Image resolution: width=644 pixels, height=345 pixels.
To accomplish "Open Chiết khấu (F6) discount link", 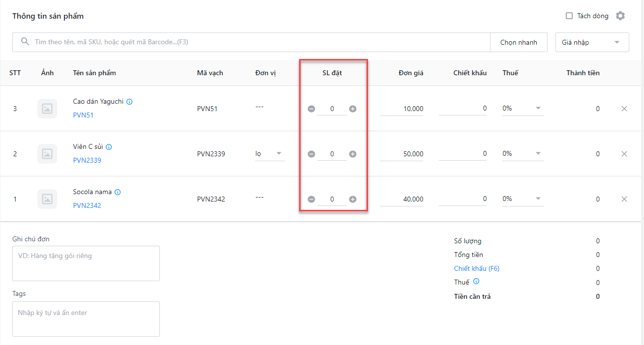I will tap(477, 268).
